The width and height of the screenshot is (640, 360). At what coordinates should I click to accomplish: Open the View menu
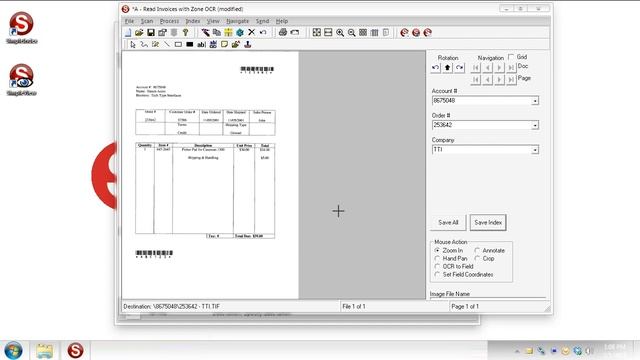(x=213, y=21)
